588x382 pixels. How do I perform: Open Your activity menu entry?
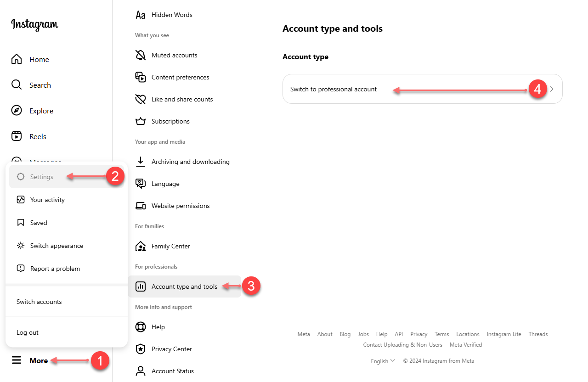(x=67, y=200)
